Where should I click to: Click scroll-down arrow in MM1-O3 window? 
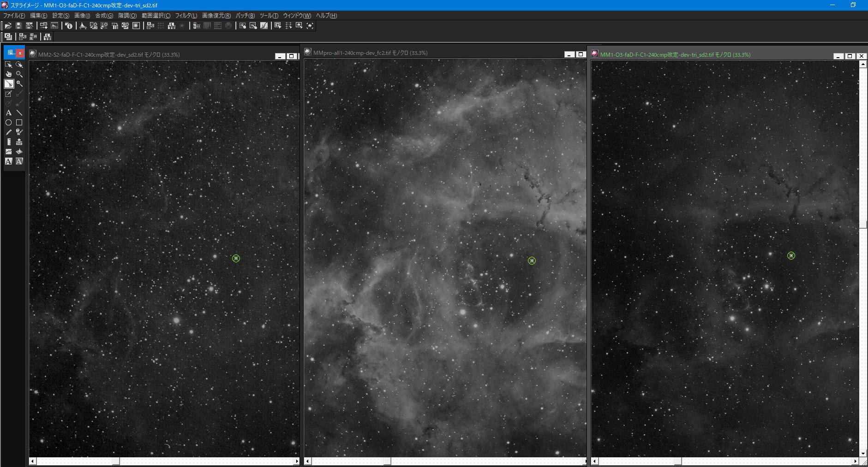click(863, 454)
